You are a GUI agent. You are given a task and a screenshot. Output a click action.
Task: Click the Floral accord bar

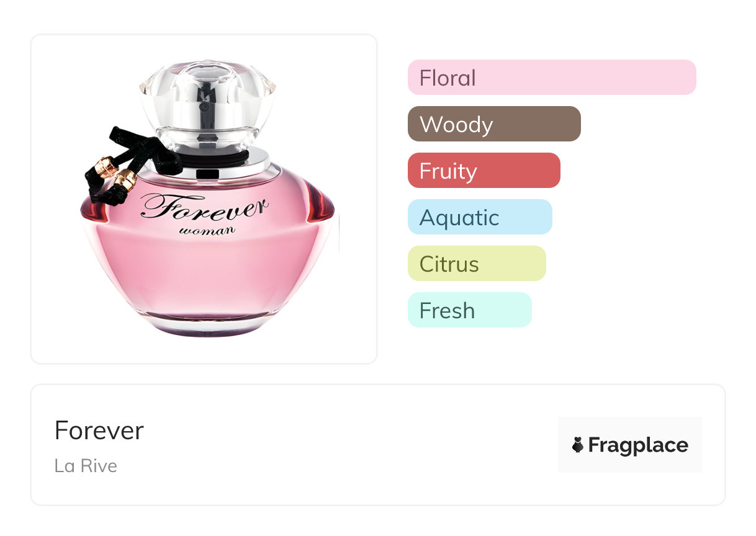(552, 78)
